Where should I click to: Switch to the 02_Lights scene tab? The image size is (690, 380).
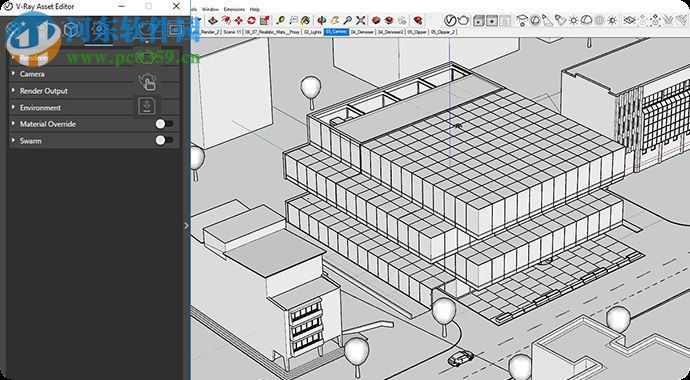pyautogui.click(x=312, y=32)
